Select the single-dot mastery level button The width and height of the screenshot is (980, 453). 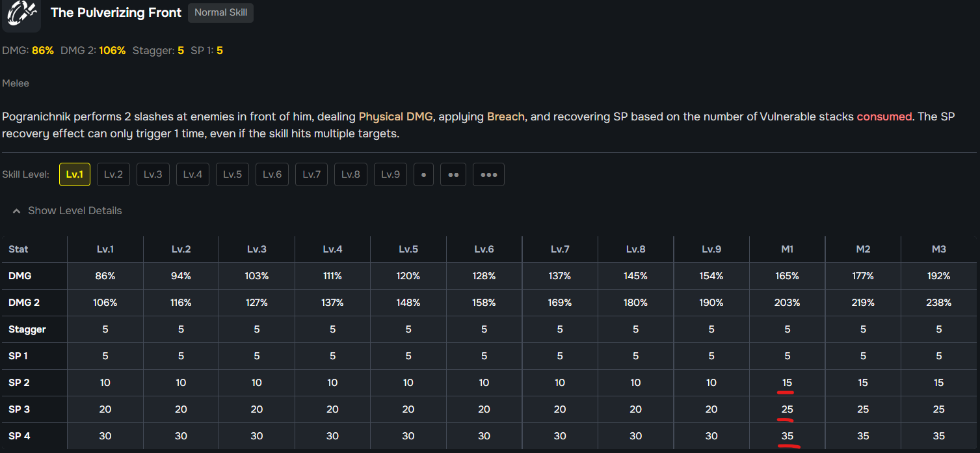[x=423, y=174]
